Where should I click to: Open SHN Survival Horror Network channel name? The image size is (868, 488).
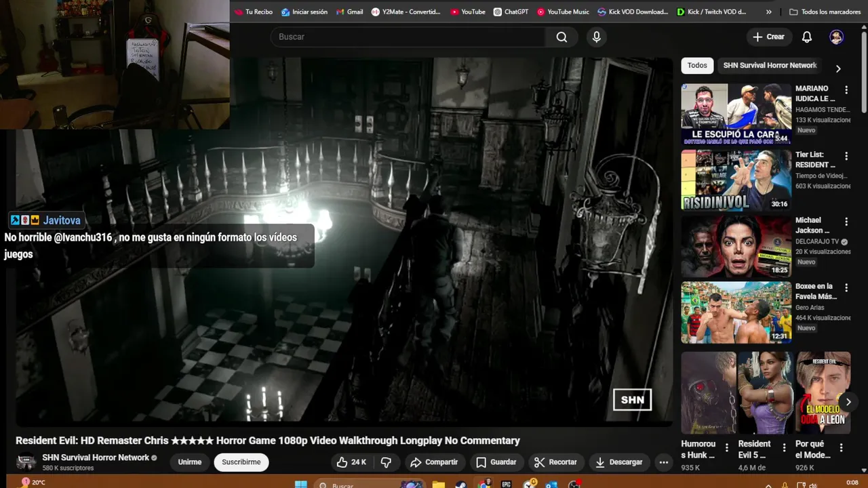click(x=96, y=457)
